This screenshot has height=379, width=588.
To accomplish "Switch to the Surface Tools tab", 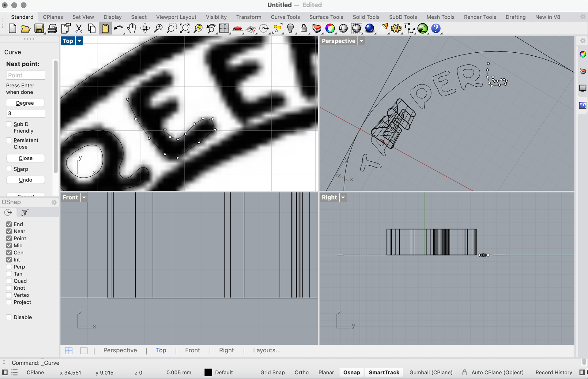I will point(326,17).
